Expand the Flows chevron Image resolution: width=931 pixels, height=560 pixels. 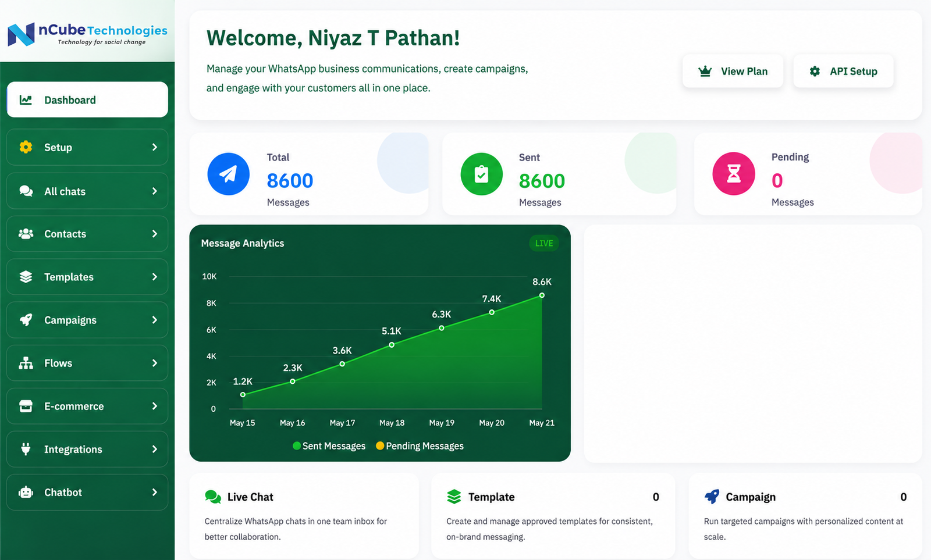pos(154,363)
